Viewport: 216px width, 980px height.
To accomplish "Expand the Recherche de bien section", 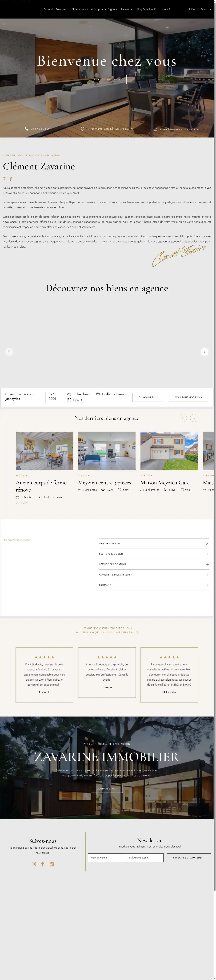I will 207,554.
